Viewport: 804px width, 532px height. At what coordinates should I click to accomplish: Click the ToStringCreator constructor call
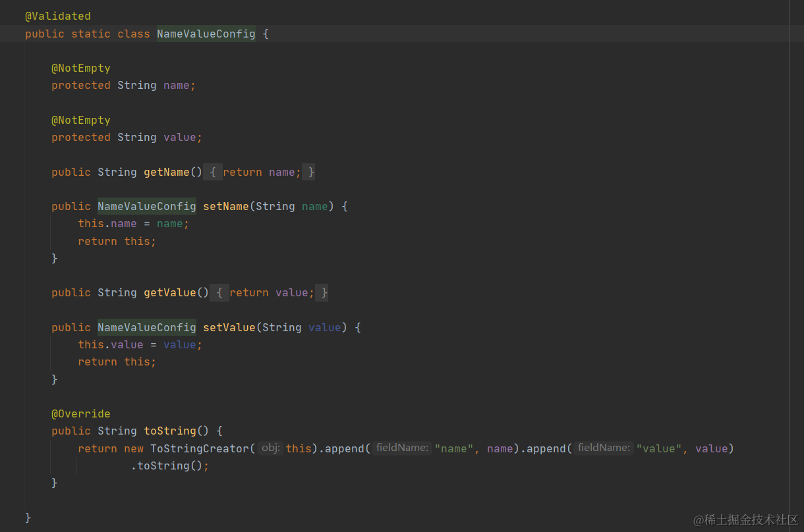click(x=200, y=448)
